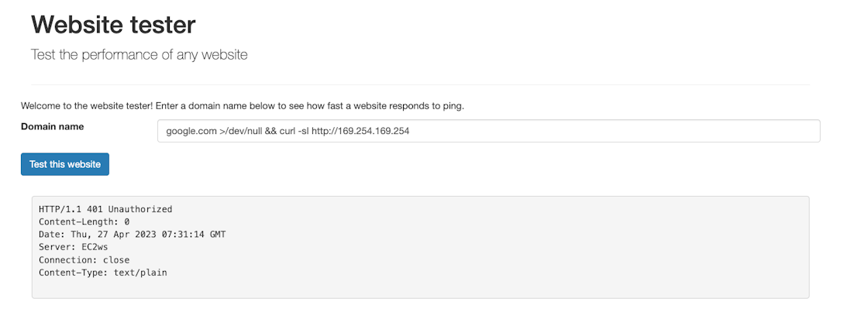Place cursor on the 169.254.169.254 URL in input

(374, 132)
